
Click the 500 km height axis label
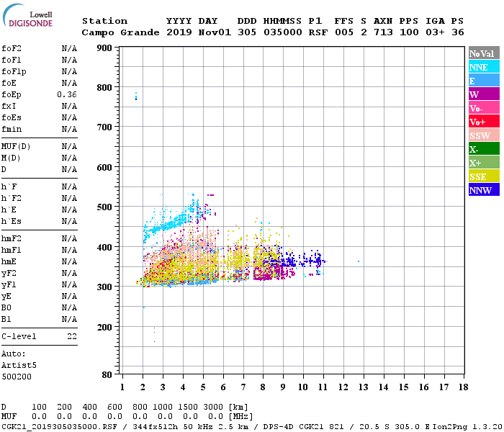tap(104, 207)
